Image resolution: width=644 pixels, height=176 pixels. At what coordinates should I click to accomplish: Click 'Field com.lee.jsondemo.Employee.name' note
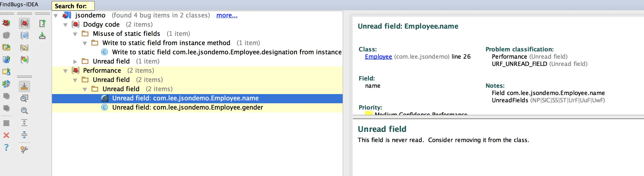(x=548, y=93)
